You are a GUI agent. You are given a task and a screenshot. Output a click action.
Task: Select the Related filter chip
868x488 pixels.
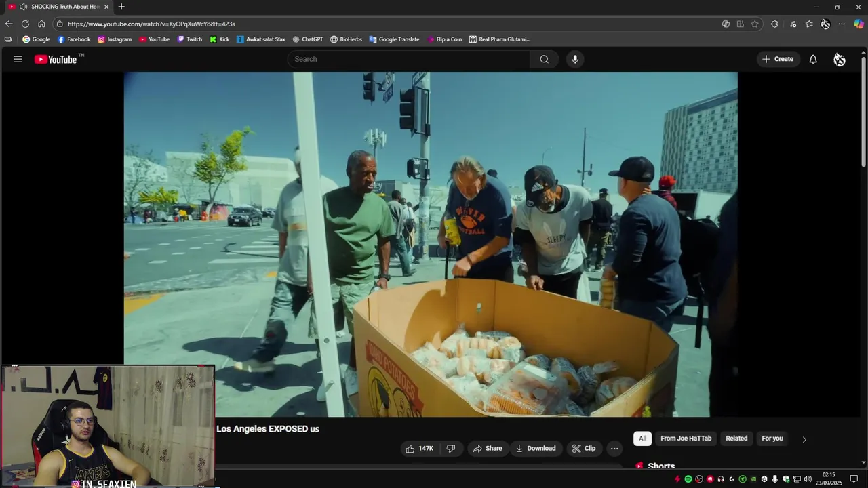pyautogui.click(x=736, y=439)
